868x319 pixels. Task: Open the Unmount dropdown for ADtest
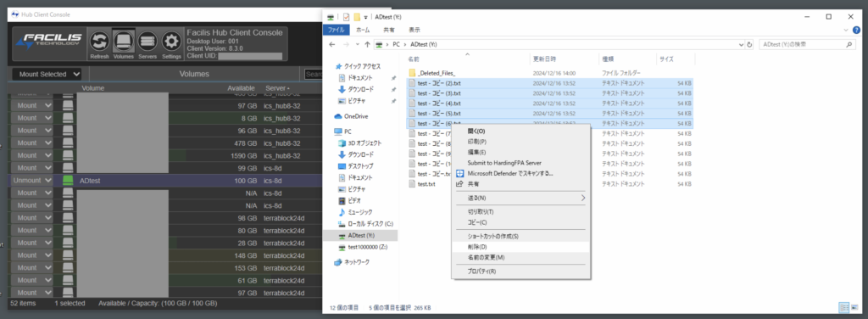pyautogui.click(x=32, y=181)
